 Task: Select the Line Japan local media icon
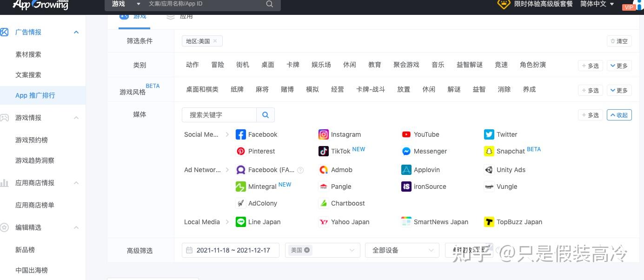point(240,222)
